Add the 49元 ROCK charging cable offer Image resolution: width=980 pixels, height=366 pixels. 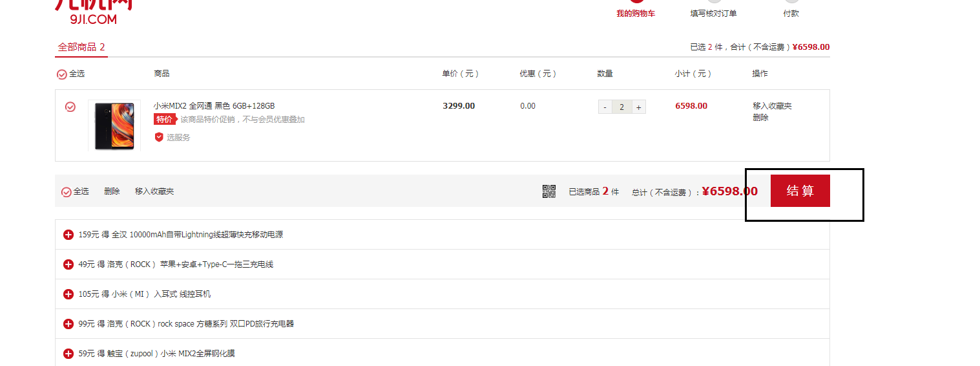[68, 264]
